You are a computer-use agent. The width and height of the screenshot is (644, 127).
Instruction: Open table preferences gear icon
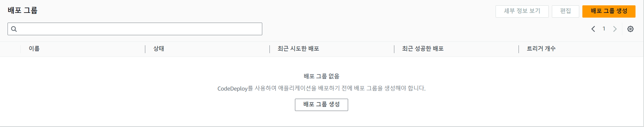pyautogui.click(x=630, y=29)
